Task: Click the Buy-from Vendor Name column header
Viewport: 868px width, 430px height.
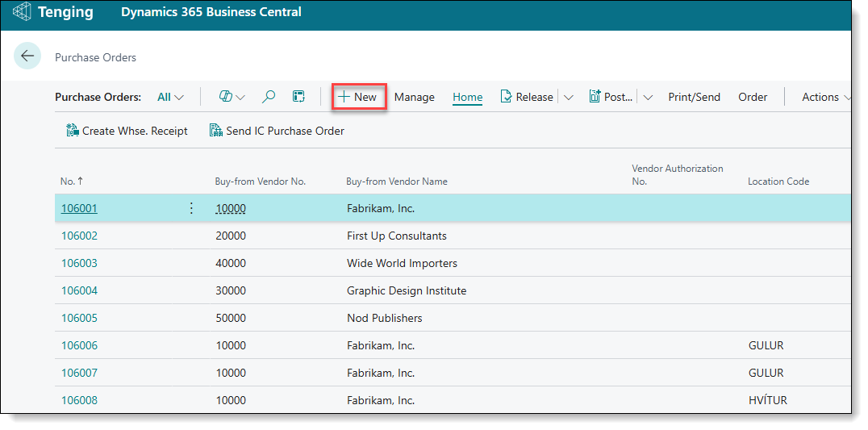Action: (x=397, y=181)
